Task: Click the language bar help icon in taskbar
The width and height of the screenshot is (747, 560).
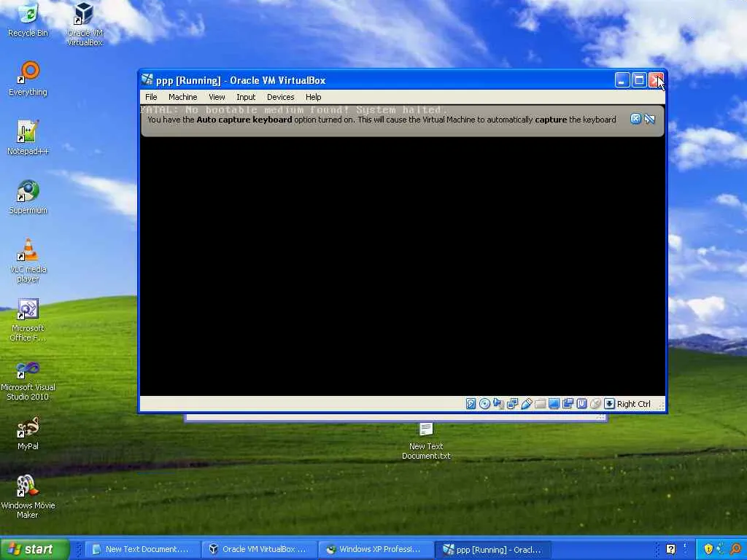Action: click(x=671, y=549)
